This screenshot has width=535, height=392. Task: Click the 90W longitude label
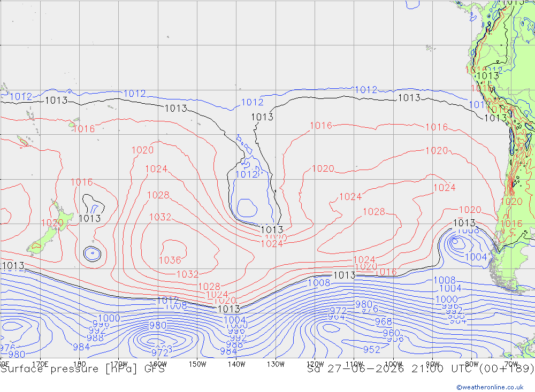pos(433,364)
